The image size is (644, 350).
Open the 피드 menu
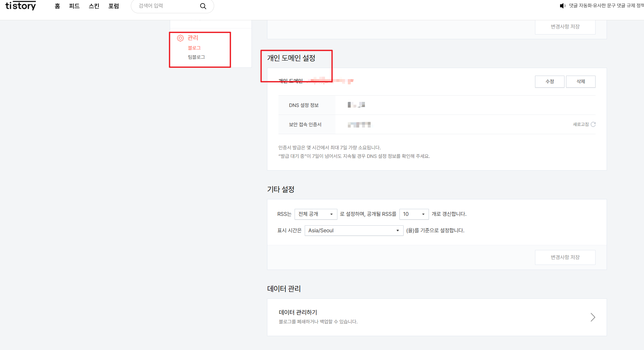pyautogui.click(x=74, y=6)
